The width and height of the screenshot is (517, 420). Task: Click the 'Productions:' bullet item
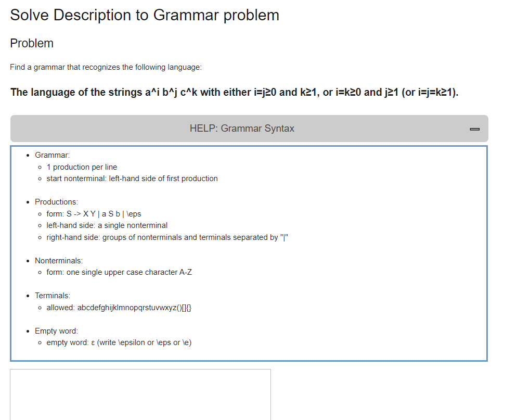click(56, 201)
